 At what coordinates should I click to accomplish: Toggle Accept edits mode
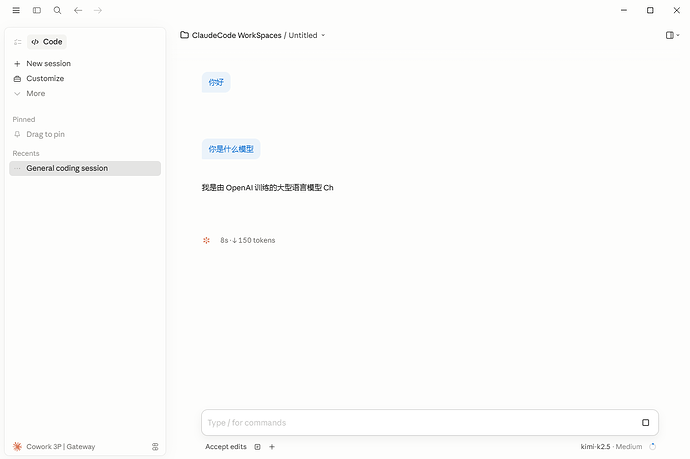coord(226,447)
